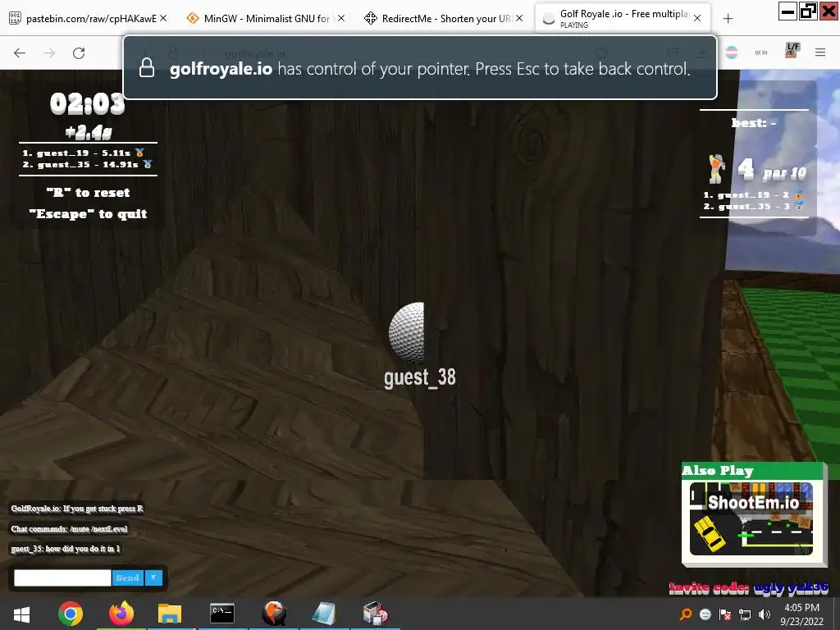840x630 pixels.
Task: Click the guest_38 golf ball
Action: coord(407,333)
